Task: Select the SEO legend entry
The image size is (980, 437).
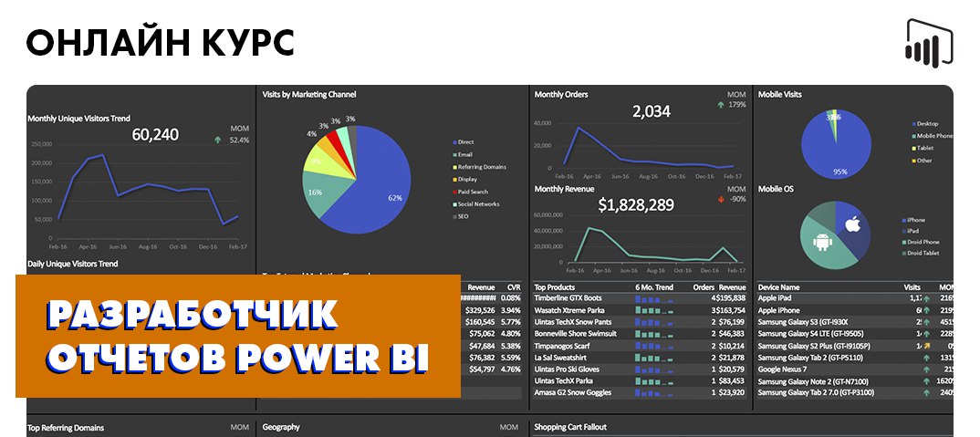Action: [460, 216]
